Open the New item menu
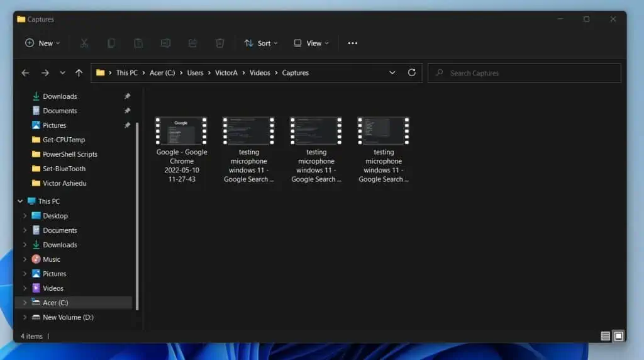The image size is (644, 360). coord(42,43)
